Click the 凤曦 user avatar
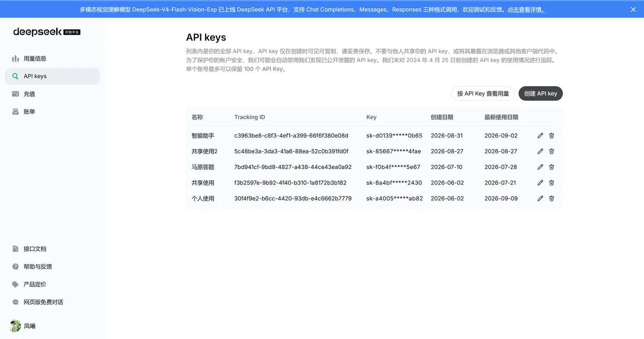Image resolution: width=644 pixels, height=339 pixels. pyautogui.click(x=15, y=326)
